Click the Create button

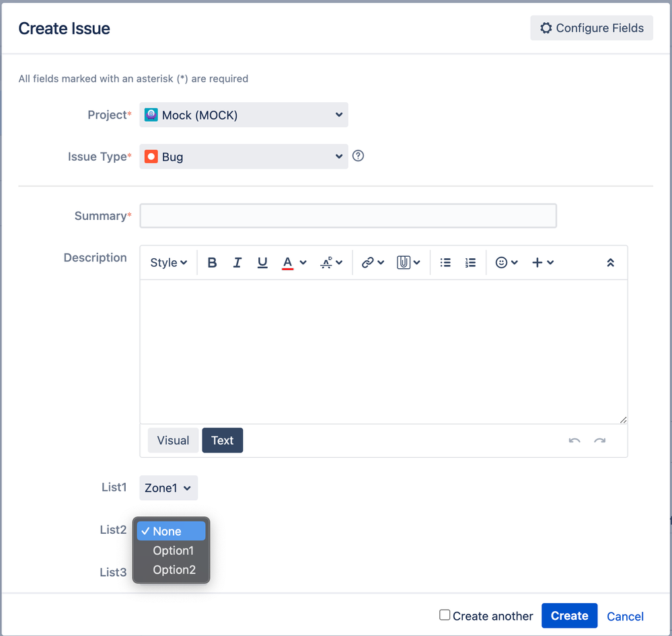tap(569, 615)
